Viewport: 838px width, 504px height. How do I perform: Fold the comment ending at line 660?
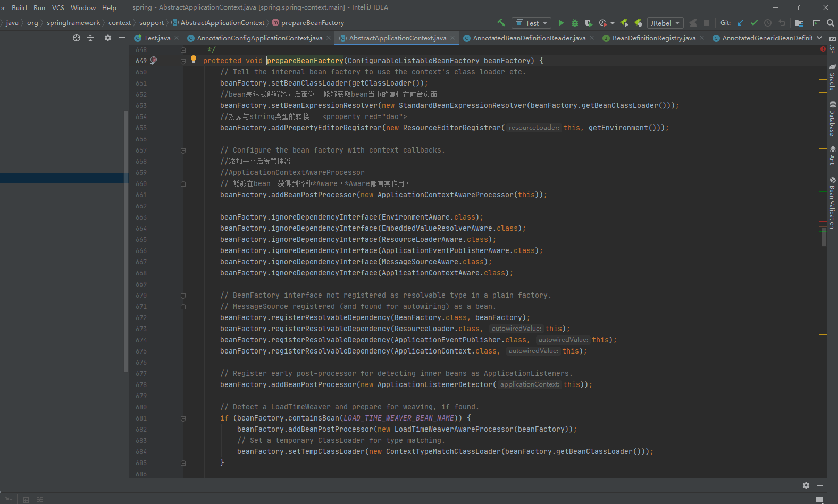pyautogui.click(x=183, y=184)
